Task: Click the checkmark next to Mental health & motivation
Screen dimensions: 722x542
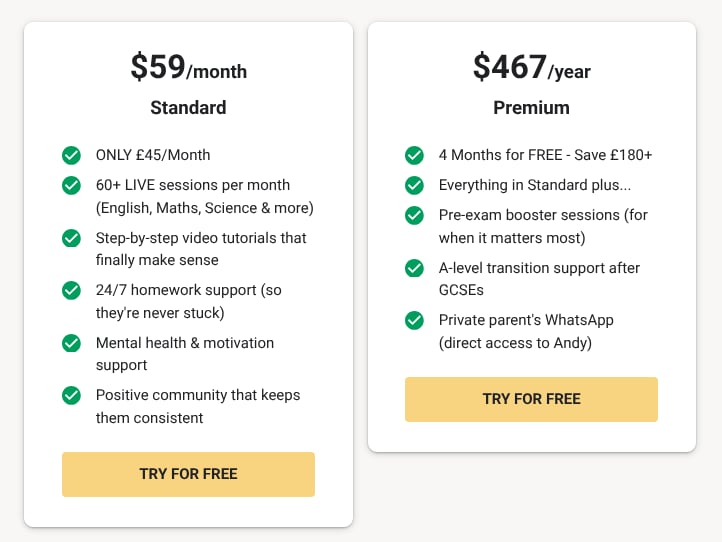Action: [71, 343]
